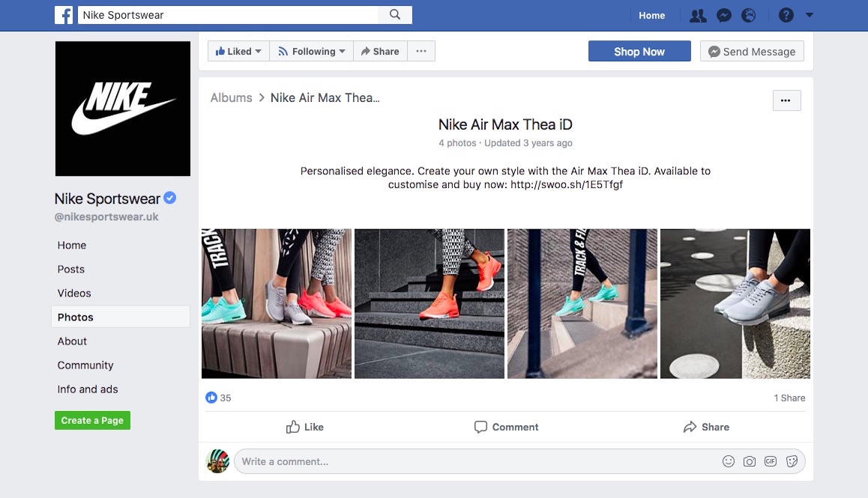Like the album with Like button

pos(304,427)
